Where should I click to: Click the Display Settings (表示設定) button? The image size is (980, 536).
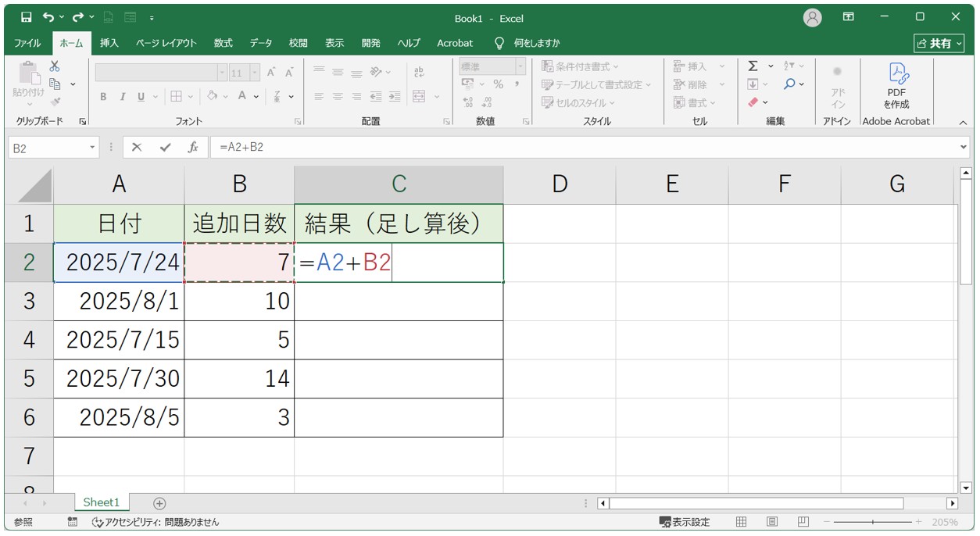(x=685, y=522)
